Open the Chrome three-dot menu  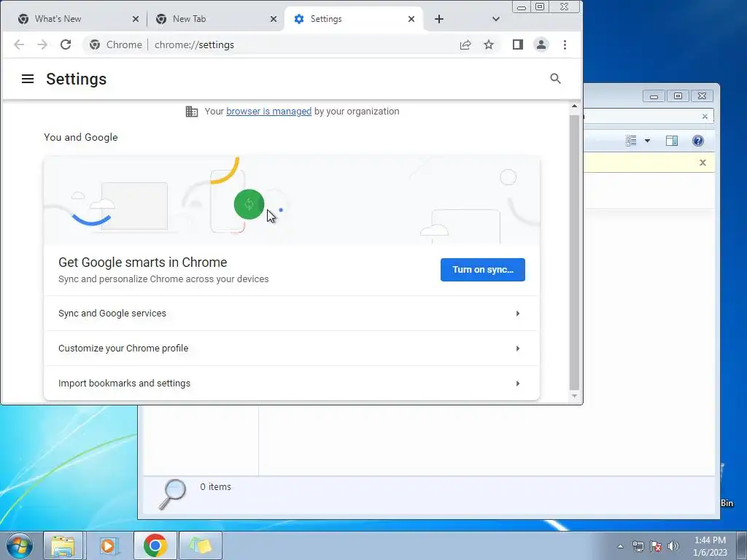(565, 44)
